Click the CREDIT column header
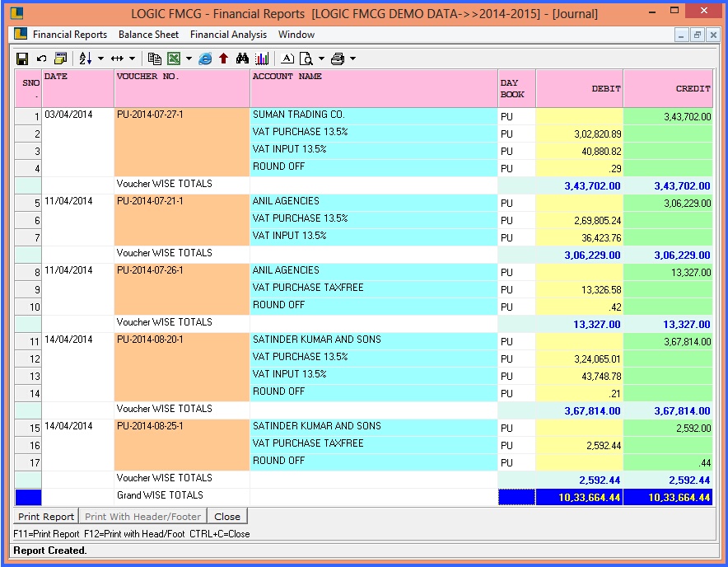This screenshot has height=567, width=728. coord(668,88)
